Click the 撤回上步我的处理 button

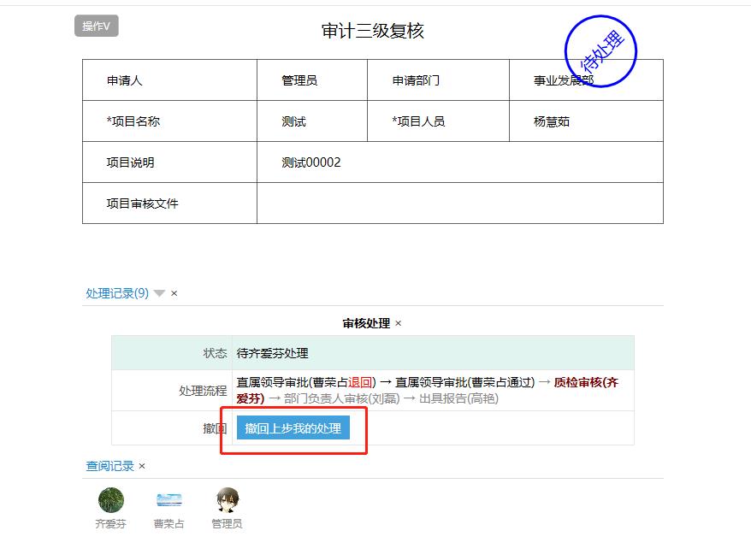tap(293, 427)
